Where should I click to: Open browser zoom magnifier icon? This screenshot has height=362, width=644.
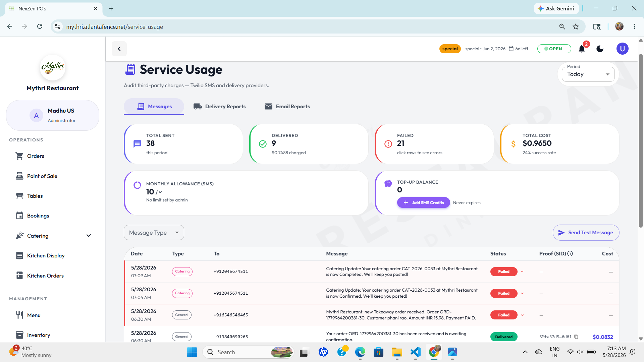pyautogui.click(x=562, y=27)
